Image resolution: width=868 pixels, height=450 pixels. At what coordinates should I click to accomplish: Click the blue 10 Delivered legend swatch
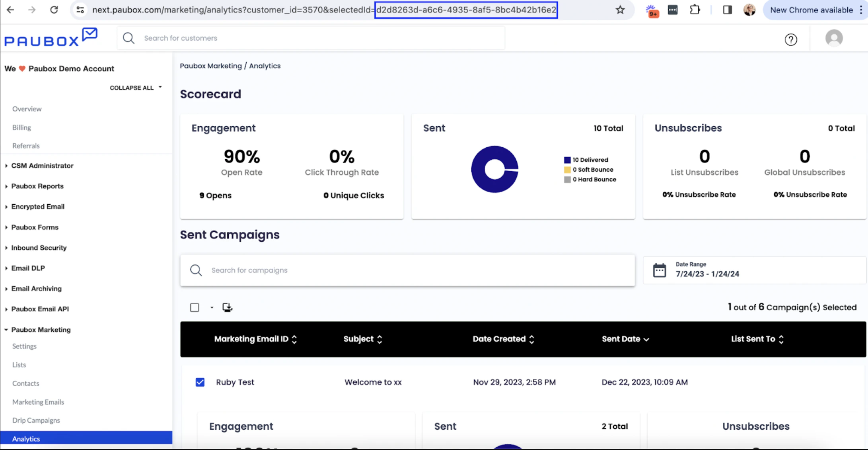click(567, 160)
